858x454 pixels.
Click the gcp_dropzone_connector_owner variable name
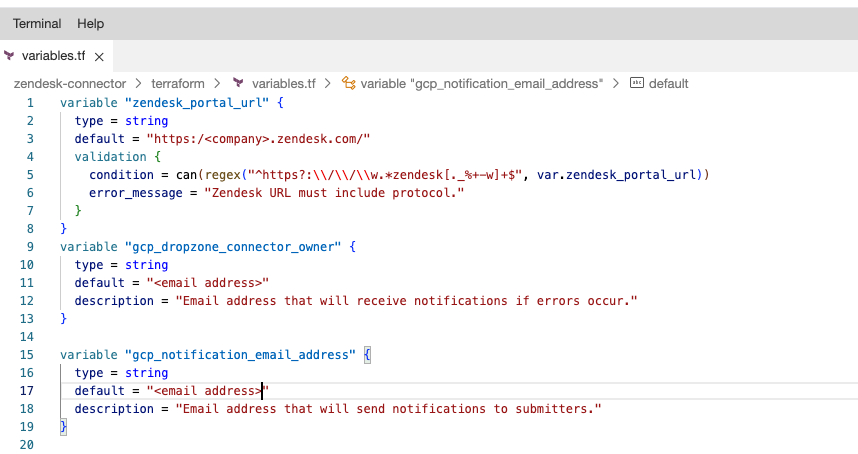tap(233, 247)
